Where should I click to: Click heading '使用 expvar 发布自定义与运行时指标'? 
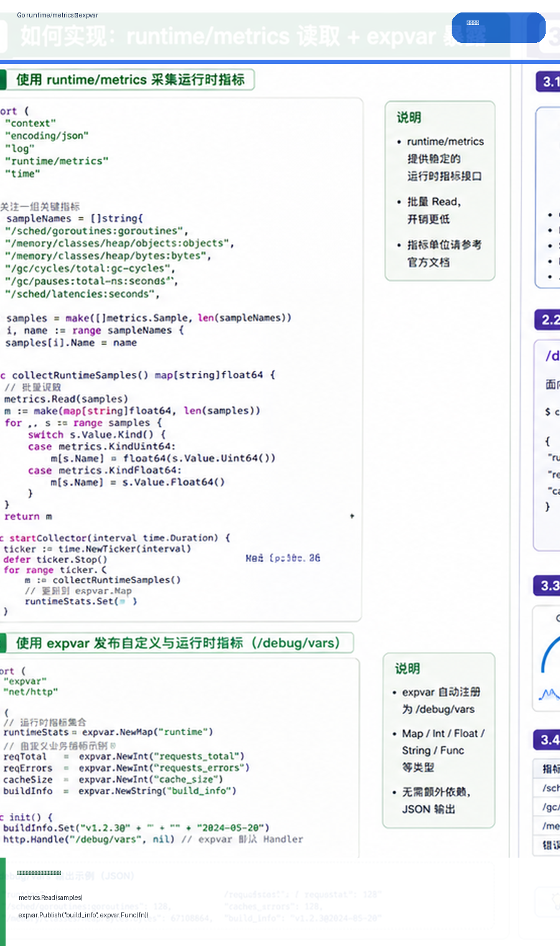click(x=178, y=643)
